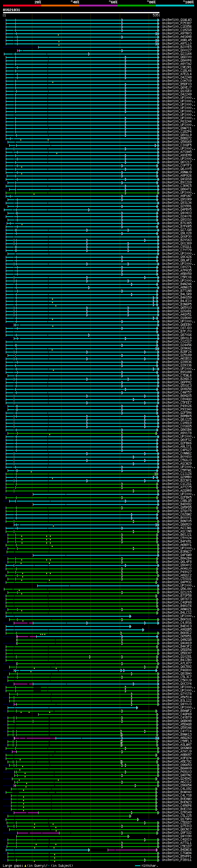
Task: Click hit name UniRef100_A6N9Y1
Action: pos(177,545)
